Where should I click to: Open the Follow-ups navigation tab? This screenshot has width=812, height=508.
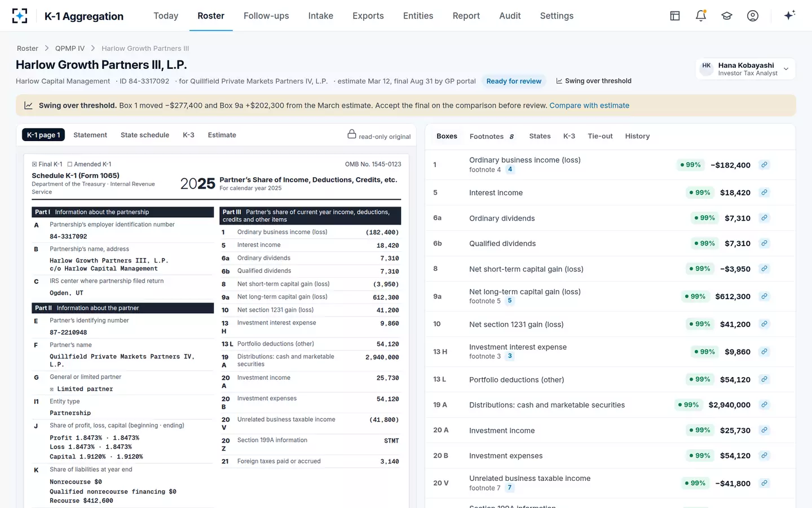click(x=266, y=16)
